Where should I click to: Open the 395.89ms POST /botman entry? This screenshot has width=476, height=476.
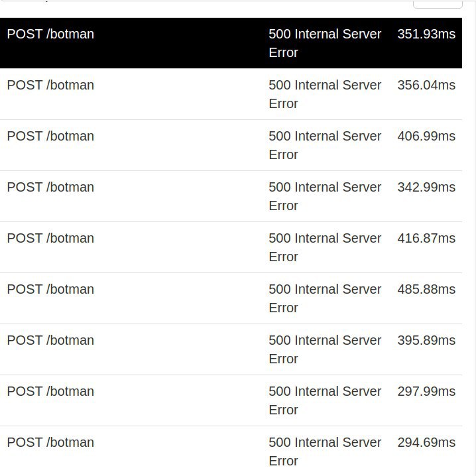pyautogui.click(x=231, y=349)
